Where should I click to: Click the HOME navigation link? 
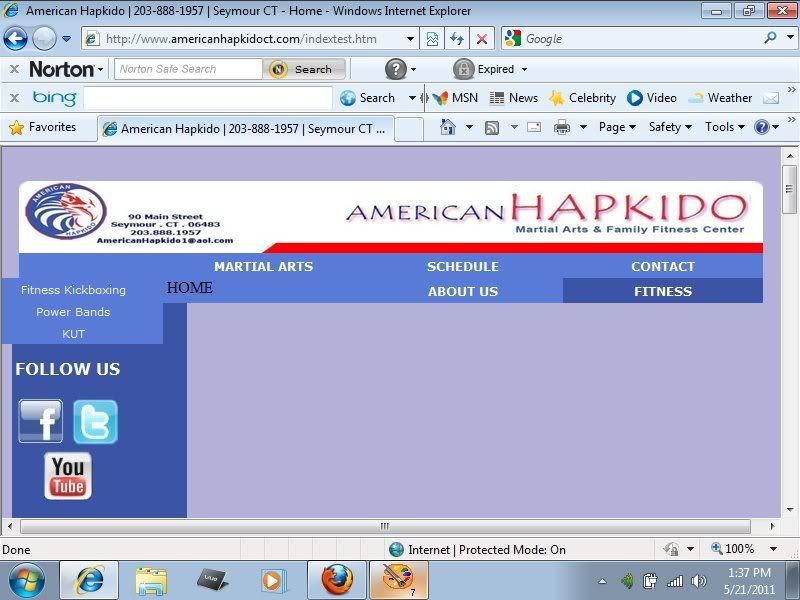click(x=189, y=288)
